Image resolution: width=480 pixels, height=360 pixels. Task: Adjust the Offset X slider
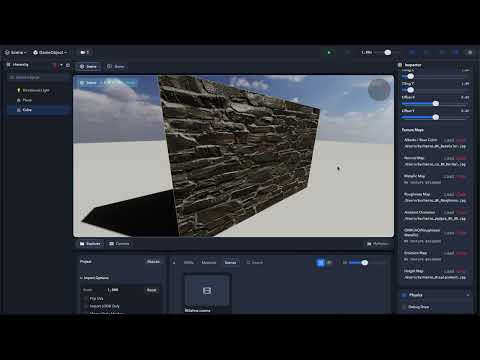click(x=435, y=104)
